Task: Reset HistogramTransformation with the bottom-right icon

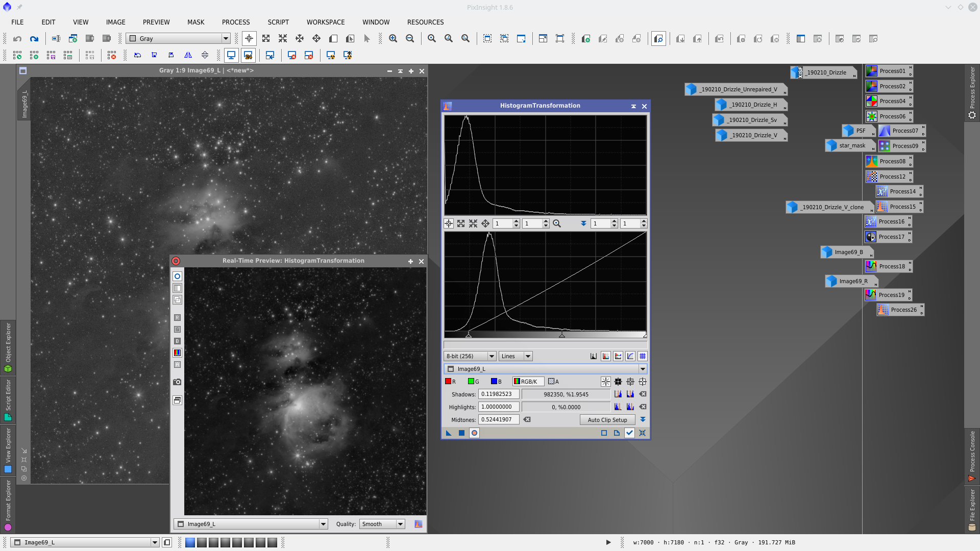Action: coord(642,433)
